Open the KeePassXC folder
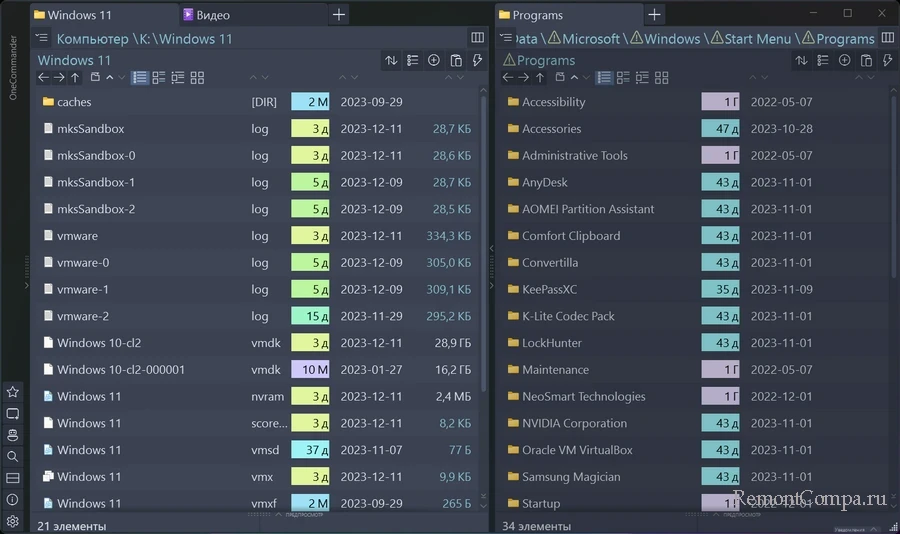 pos(549,289)
